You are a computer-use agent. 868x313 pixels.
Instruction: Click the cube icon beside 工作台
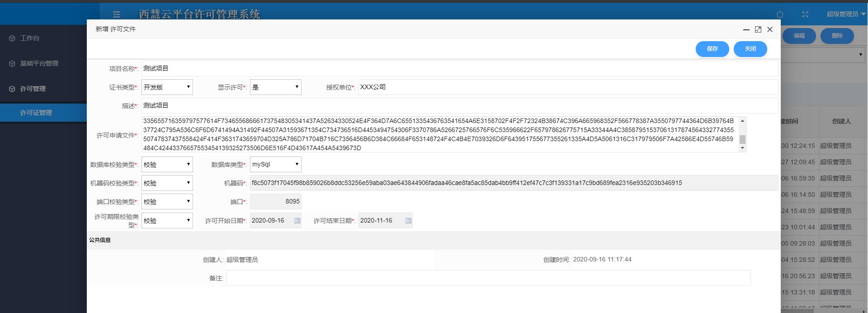coord(12,38)
